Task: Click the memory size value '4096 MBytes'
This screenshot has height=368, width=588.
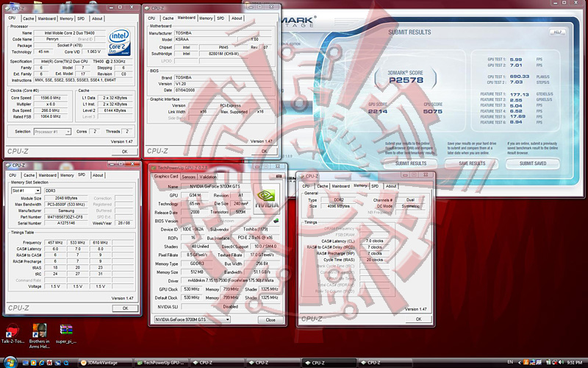Action: [338, 206]
